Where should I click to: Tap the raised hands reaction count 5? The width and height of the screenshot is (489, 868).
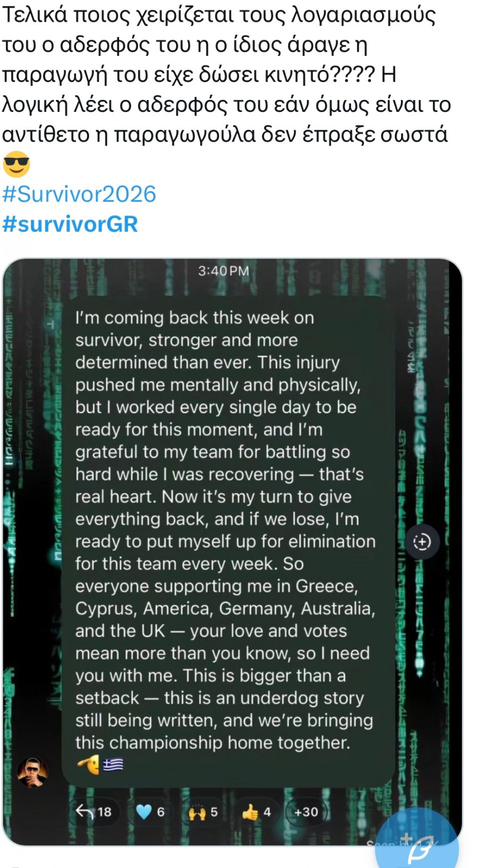click(214, 812)
